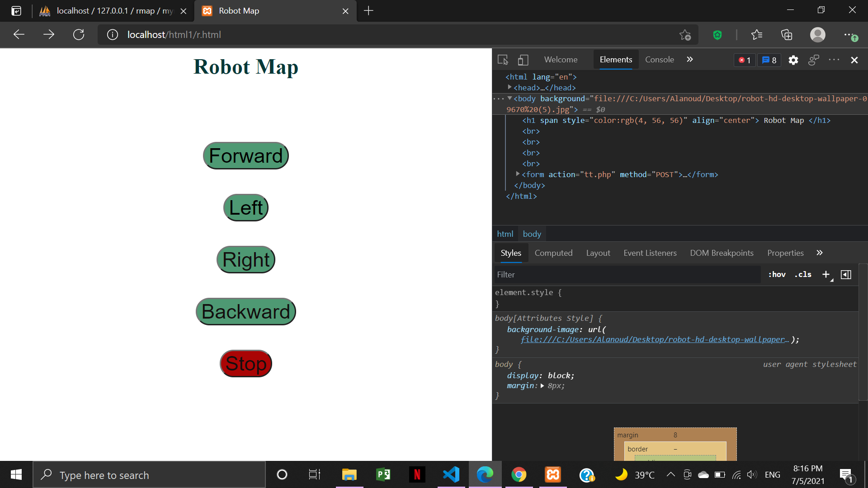Screen dimensions: 868x488
Task: Close the DevTools panel
Action: coord(854,60)
